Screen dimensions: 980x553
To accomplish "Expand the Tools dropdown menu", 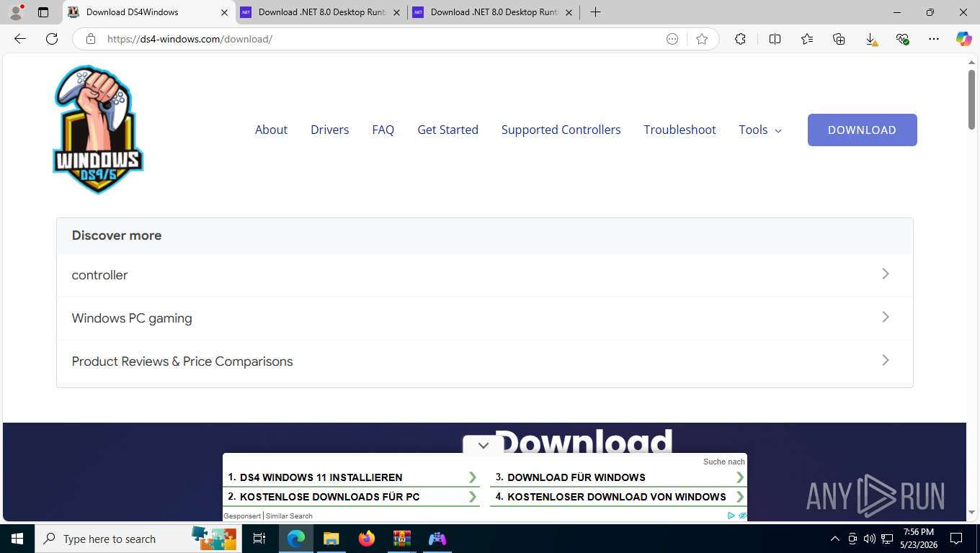I will tap(760, 130).
